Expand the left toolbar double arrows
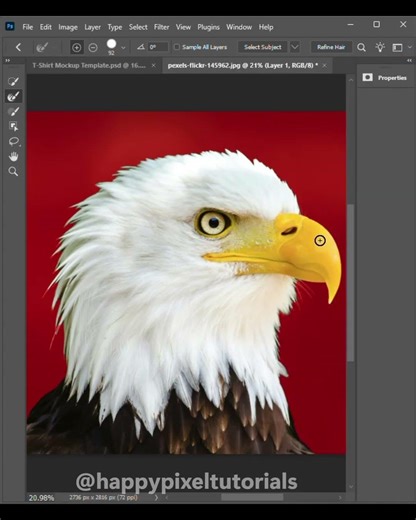The width and height of the screenshot is (416, 520). point(7,60)
